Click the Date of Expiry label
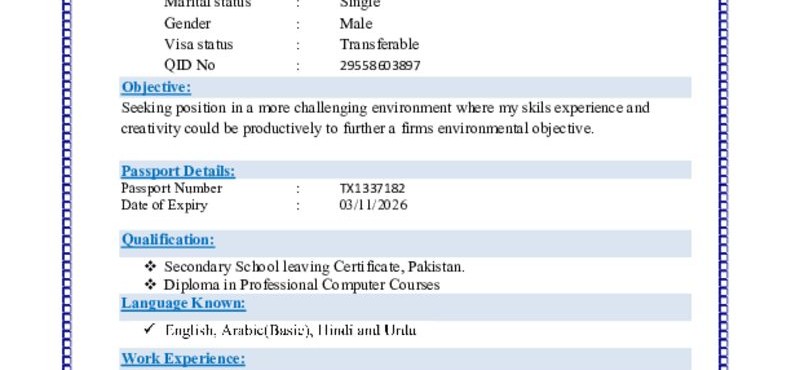Screen dimensions: 791x370 coord(164,205)
